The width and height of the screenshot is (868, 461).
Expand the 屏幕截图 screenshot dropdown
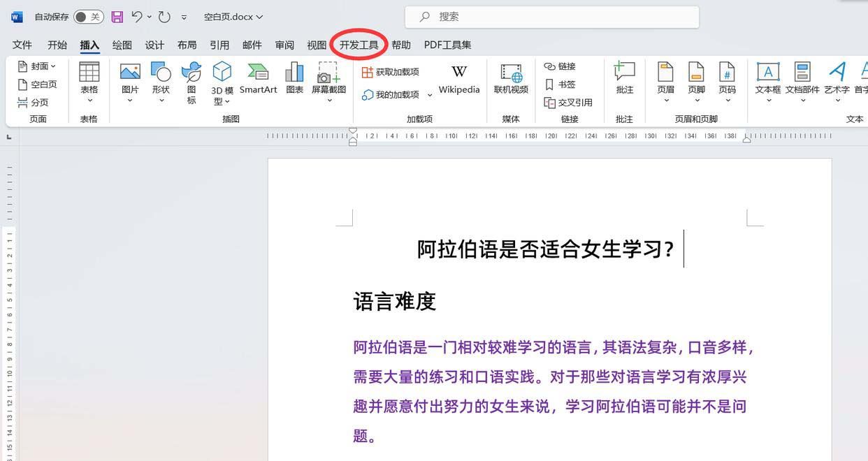click(x=329, y=101)
